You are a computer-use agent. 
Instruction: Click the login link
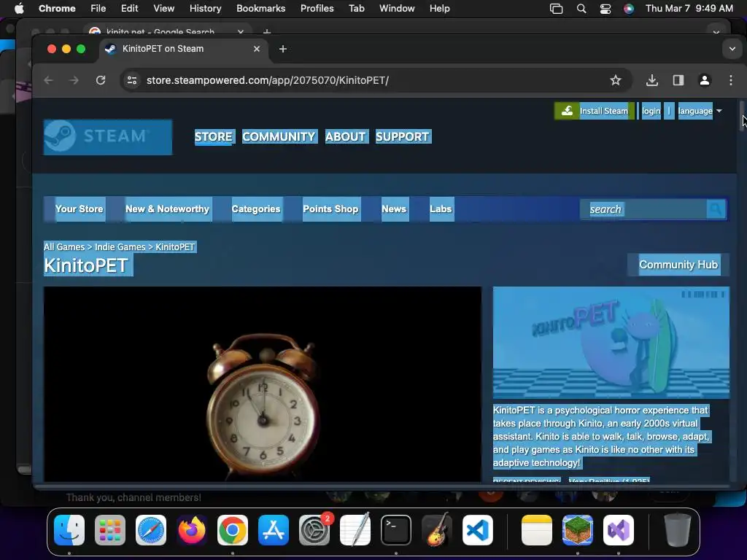click(651, 111)
